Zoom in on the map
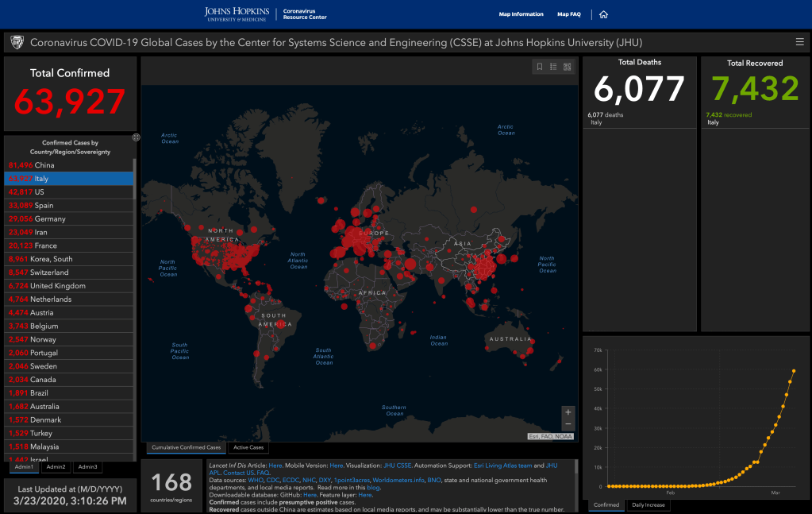The width and height of the screenshot is (812, 514). point(568,412)
